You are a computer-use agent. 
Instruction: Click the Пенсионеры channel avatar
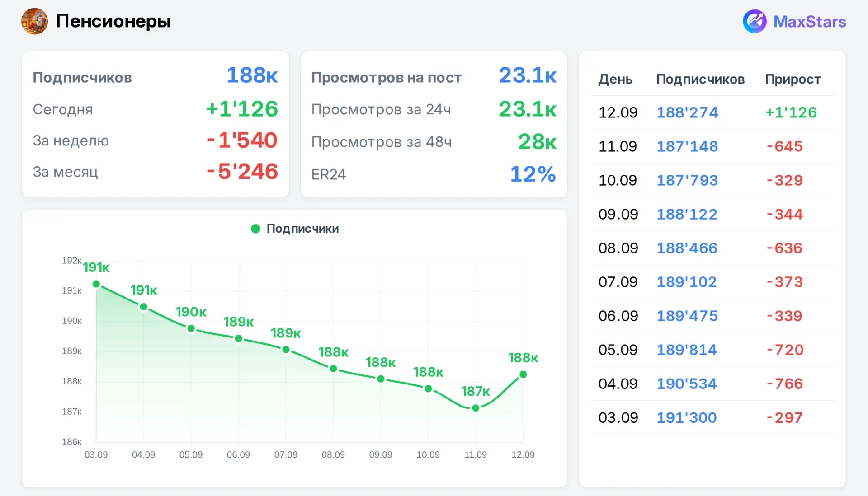[35, 21]
